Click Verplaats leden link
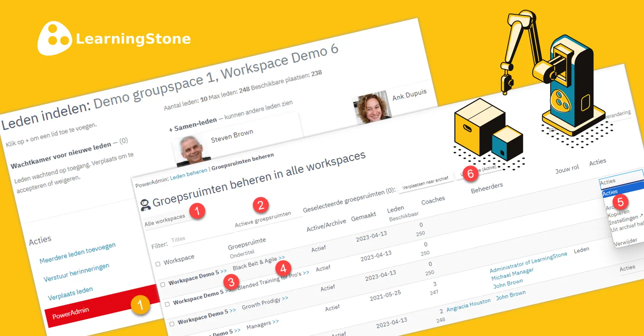This screenshot has height=336, width=644. coord(70,294)
